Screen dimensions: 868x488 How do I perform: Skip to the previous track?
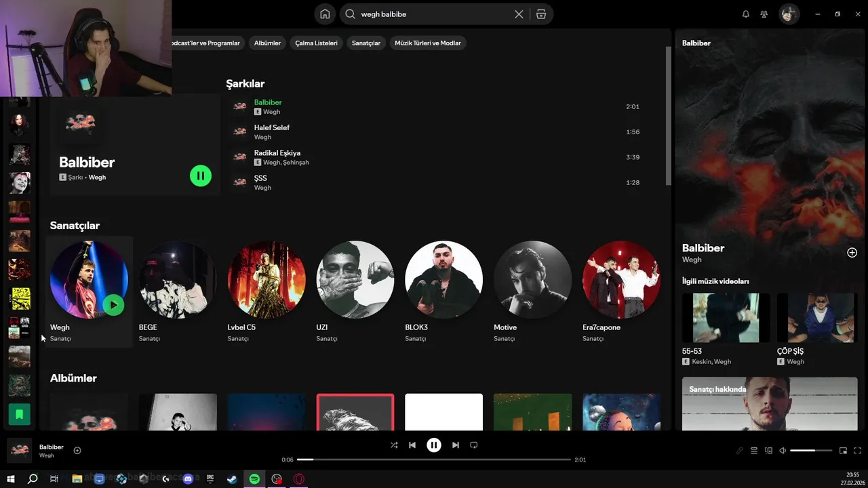(x=412, y=445)
